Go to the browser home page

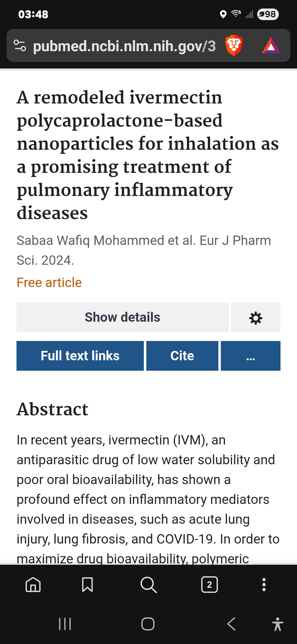[33, 584]
